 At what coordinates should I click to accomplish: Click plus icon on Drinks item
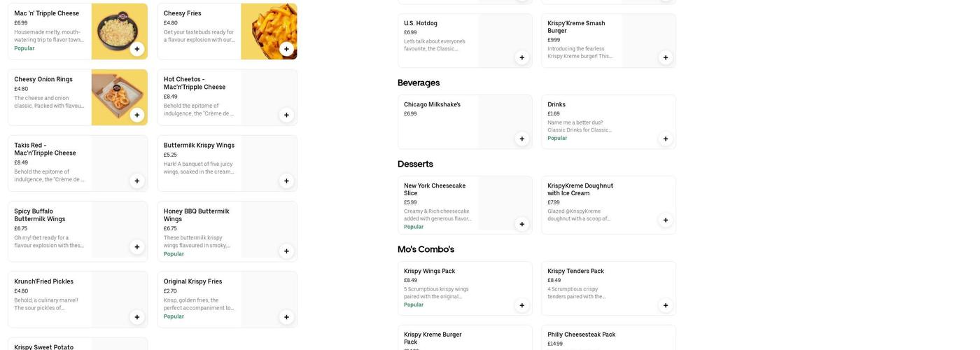point(665,139)
